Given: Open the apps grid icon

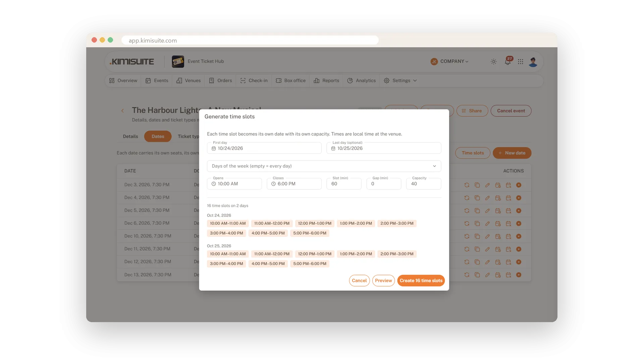Looking at the screenshot, I should (521, 62).
